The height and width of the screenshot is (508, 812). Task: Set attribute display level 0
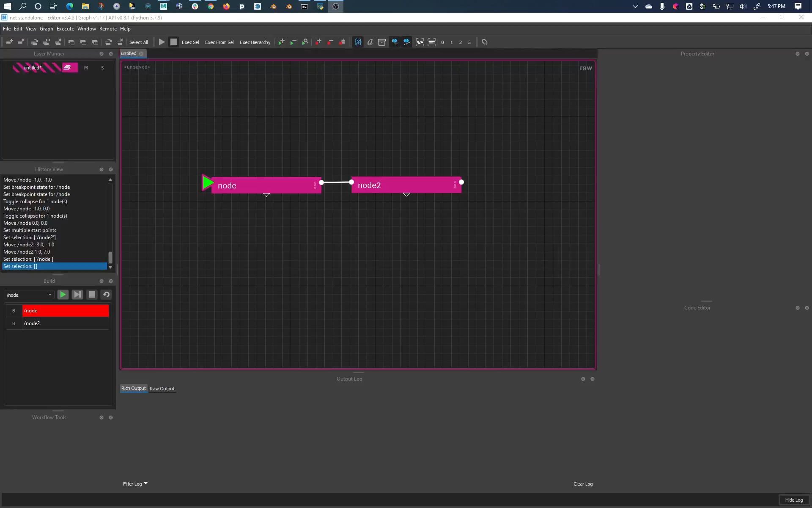(442, 42)
